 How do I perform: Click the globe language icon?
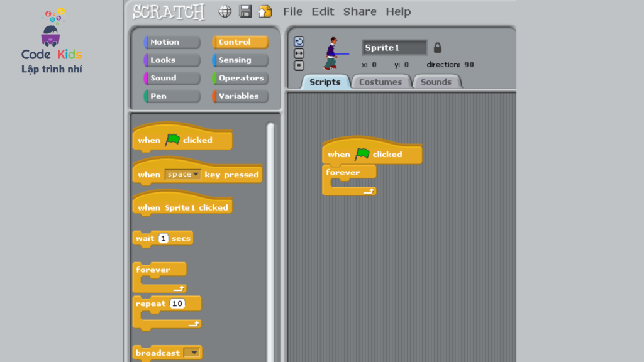pos(225,11)
